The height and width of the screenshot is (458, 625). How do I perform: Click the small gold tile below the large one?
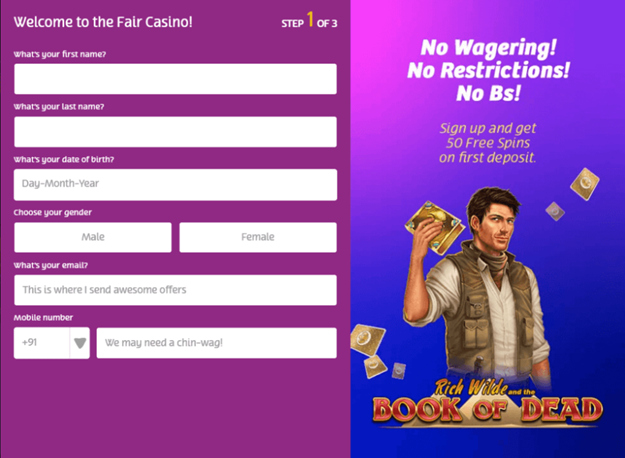click(375, 366)
